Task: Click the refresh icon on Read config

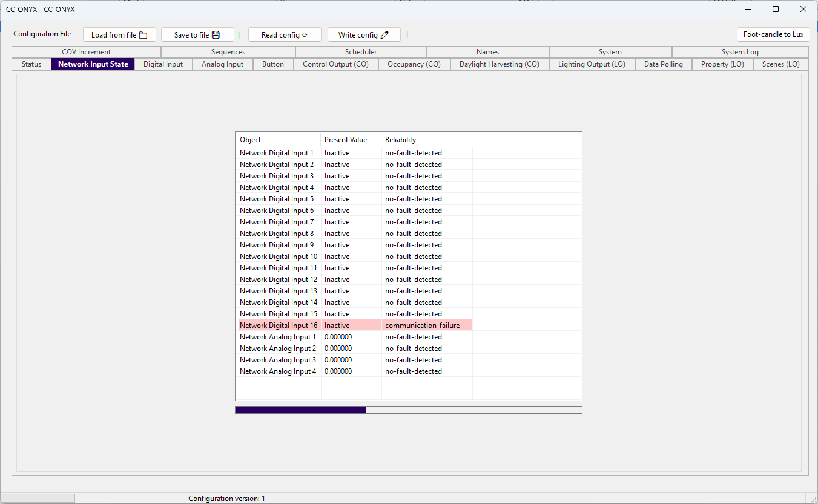Action: pyautogui.click(x=305, y=35)
